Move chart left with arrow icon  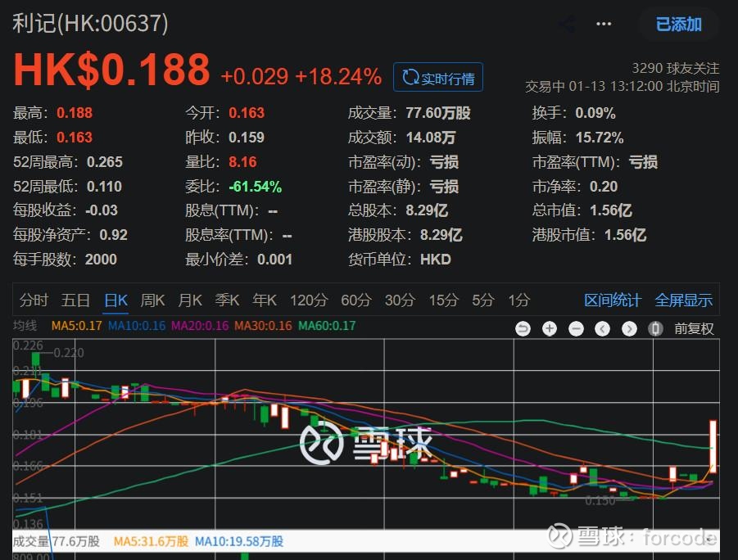pyautogui.click(x=603, y=328)
